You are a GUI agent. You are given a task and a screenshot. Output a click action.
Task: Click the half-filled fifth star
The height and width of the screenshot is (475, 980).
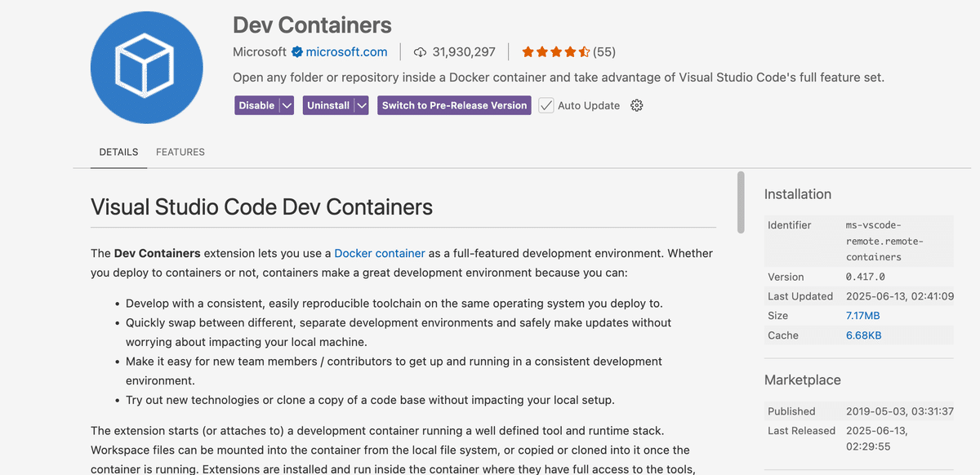pos(582,51)
